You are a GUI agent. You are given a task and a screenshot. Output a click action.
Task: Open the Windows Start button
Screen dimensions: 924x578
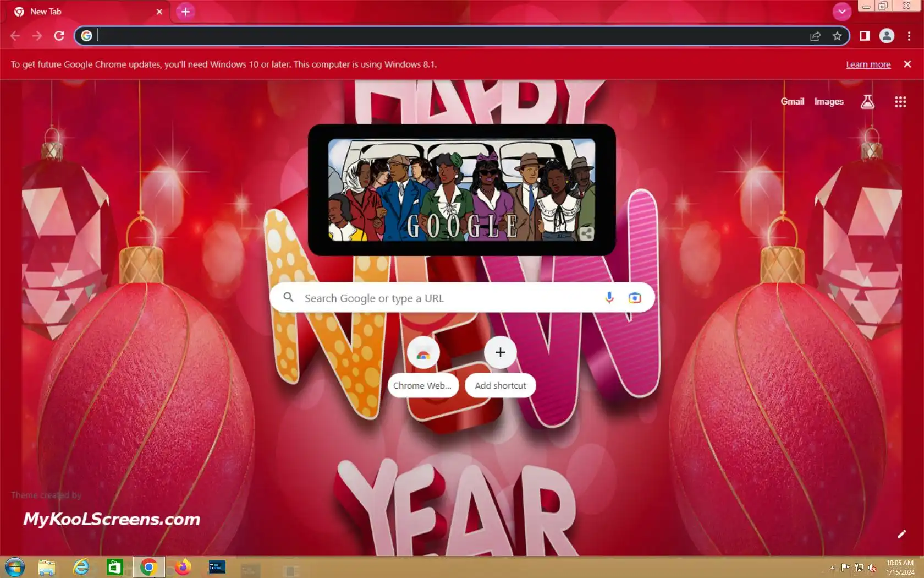14,567
